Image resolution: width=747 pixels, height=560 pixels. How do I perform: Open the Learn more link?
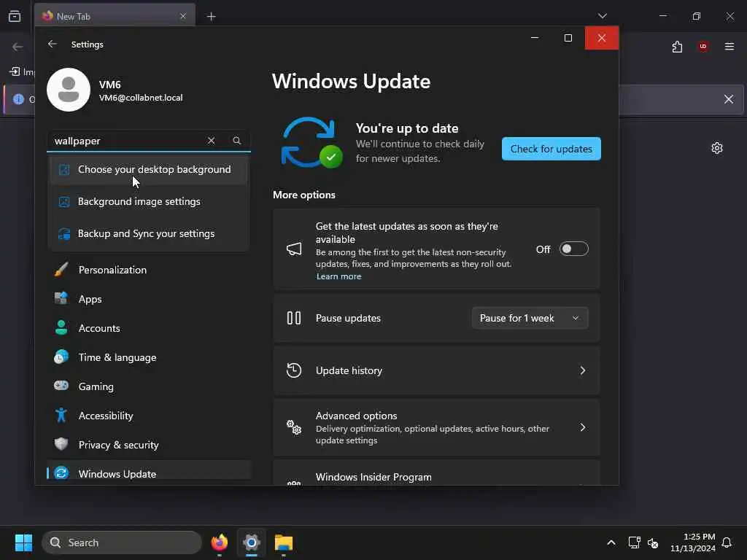(338, 276)
